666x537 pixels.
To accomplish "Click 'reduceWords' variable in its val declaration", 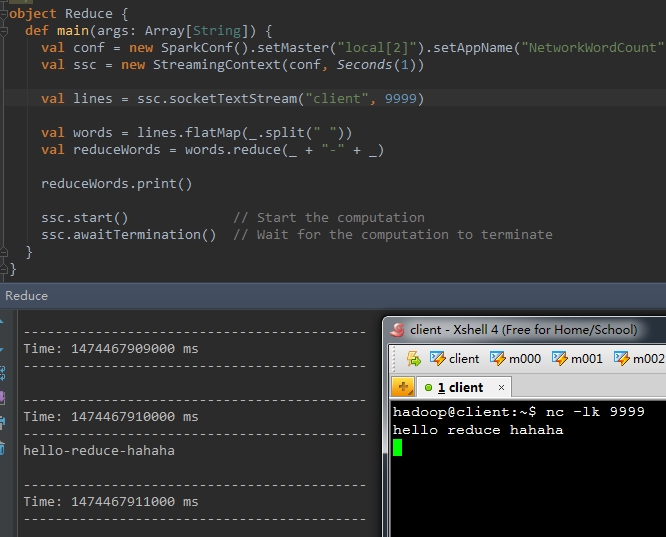I will 117,150.
